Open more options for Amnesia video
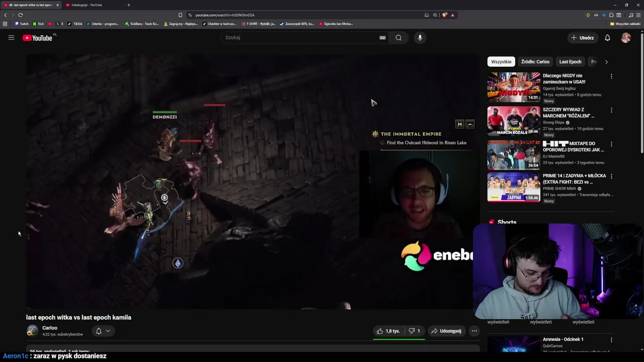644x362 pixels. coord(611,340)
